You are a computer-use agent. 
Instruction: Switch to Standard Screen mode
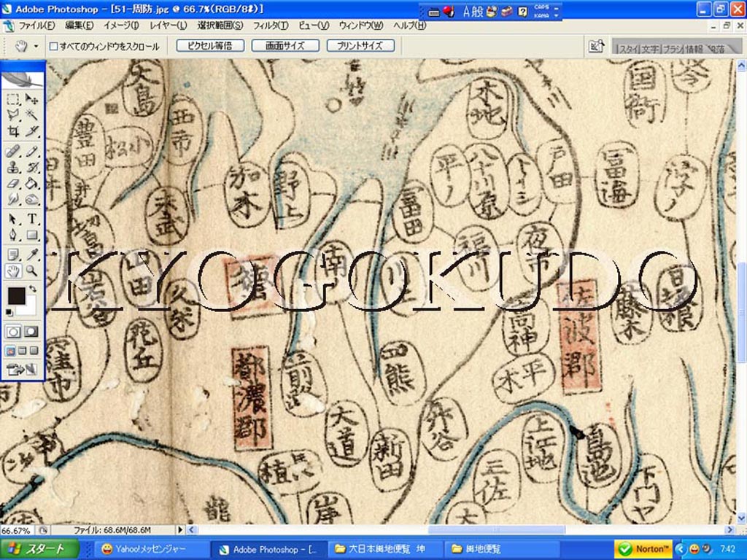10,351
